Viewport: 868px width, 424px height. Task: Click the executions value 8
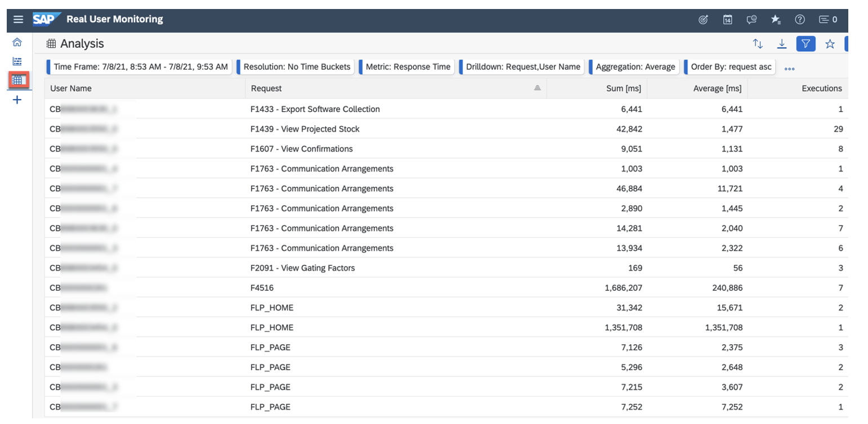pyautogui.click(x=840, y=149)
